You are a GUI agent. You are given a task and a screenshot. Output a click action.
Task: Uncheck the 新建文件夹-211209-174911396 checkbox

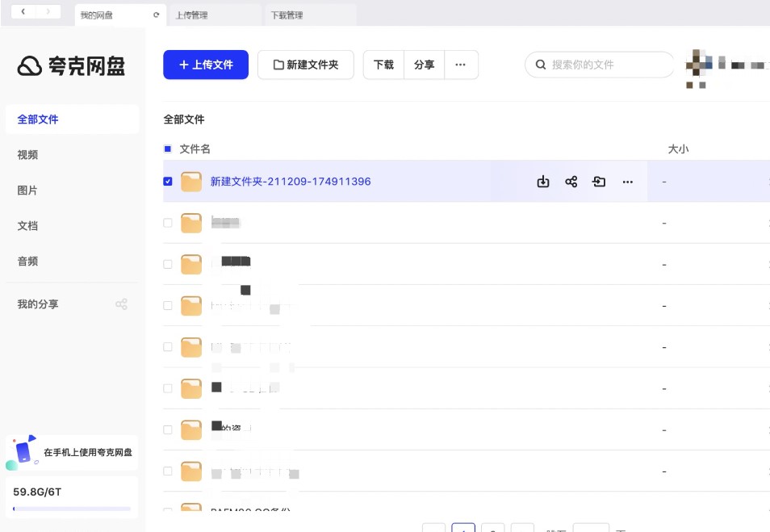point(168,182)
